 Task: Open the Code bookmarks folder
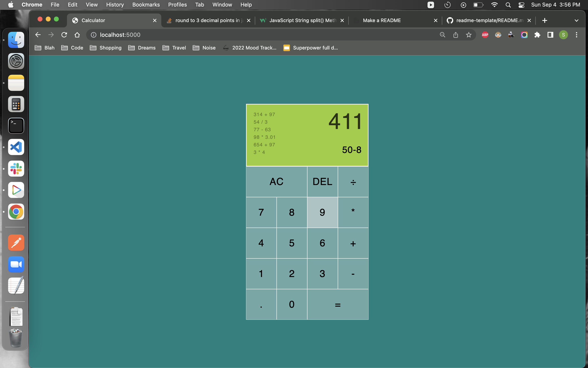[72, 48]
